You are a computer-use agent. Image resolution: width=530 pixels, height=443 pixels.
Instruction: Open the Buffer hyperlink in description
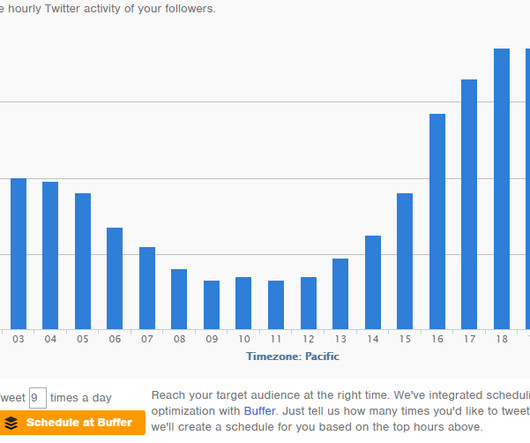pyautogui.click(x=260, y=411)
